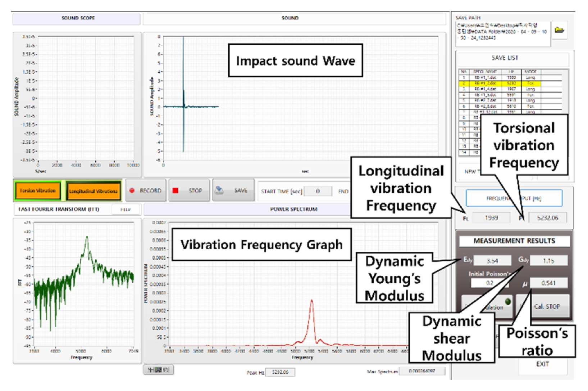Click the torsional frequency field 5232.06
Image resolution: width=588 pixels, height=391 pixels.
point(547,218)
